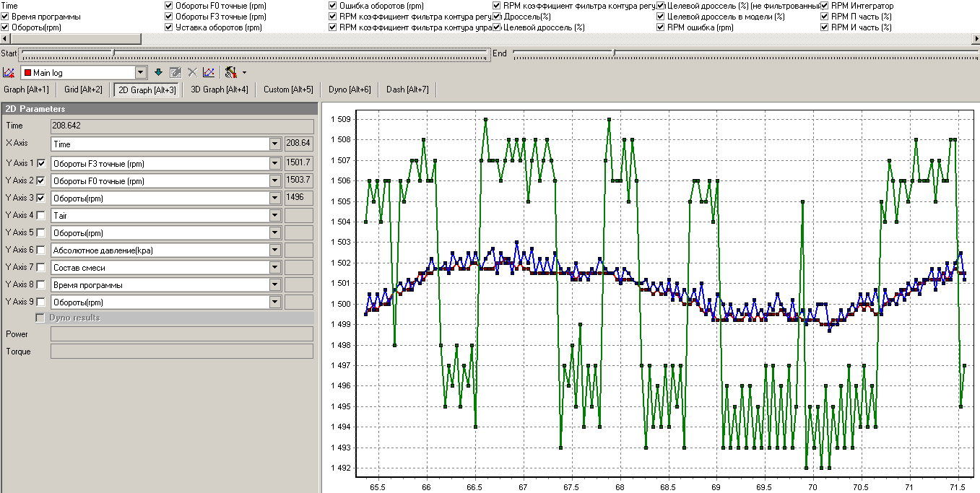Click the graph icon left of Main log
The width and height of the screenshot is (980, 493).
pos(9,73)
